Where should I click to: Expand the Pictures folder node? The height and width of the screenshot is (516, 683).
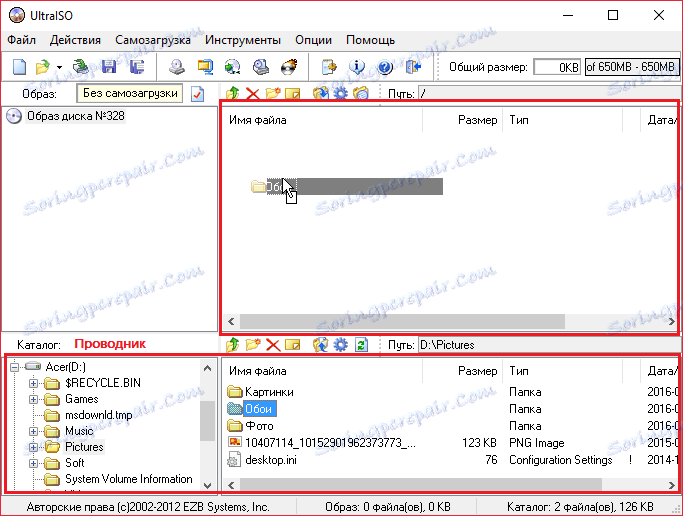pyautogui.click(x=34, y=447)
